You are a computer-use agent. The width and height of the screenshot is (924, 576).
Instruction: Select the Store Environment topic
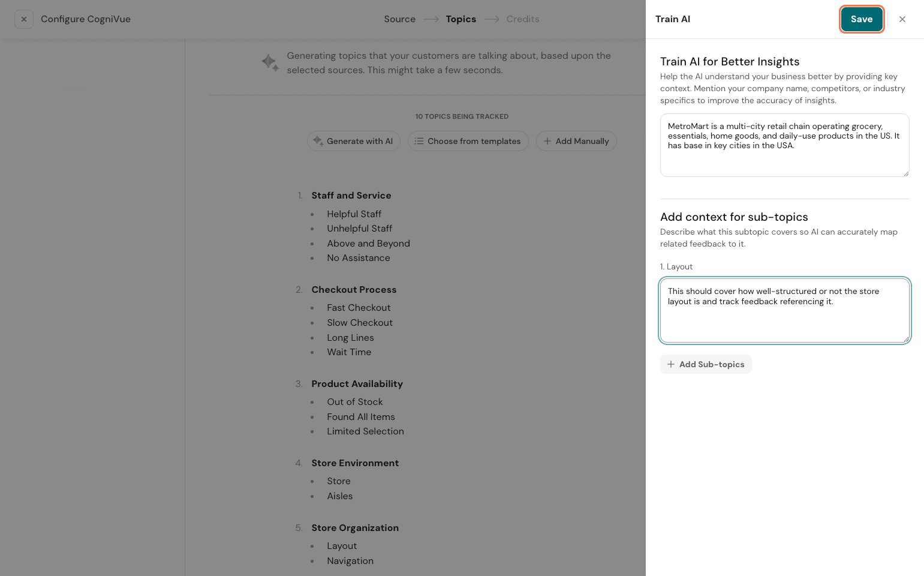355,463
